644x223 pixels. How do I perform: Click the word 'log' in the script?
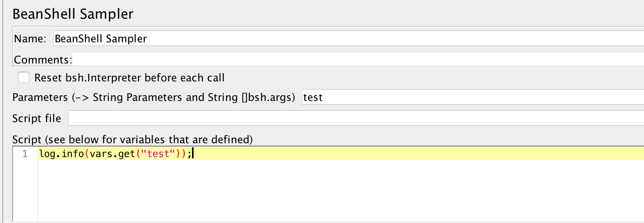[47, 154]
